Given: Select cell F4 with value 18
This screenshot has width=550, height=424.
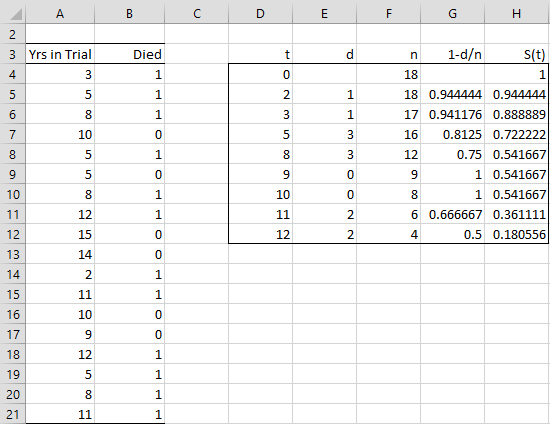Looking at the screenshot, I should (x=388, y=74).
